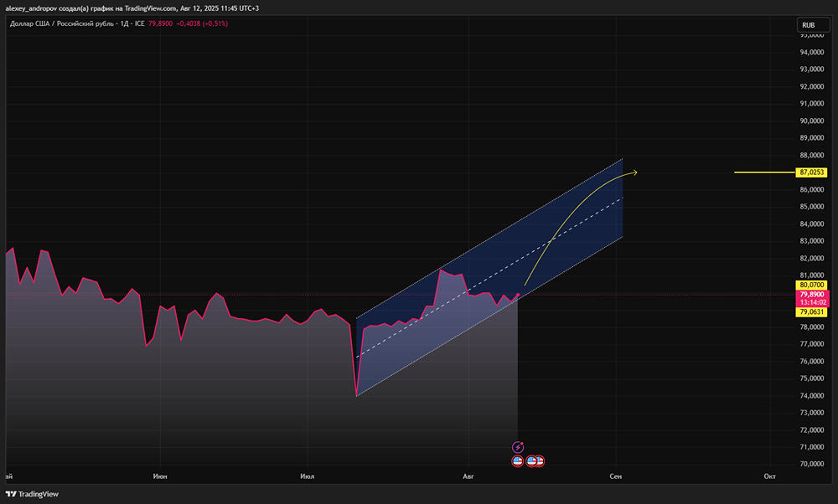Click the 94,0000 price axis label
The image size is (838, 504).
(812, 52)
